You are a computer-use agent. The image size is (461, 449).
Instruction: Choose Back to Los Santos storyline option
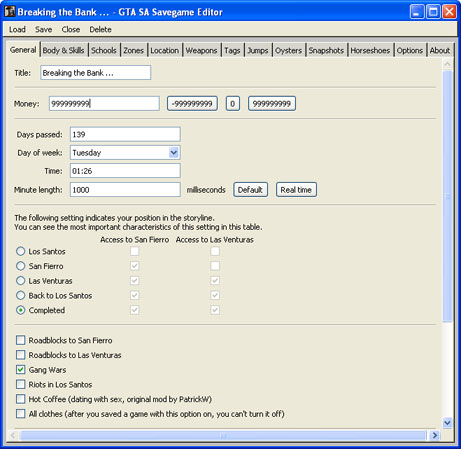coord(21,295)
